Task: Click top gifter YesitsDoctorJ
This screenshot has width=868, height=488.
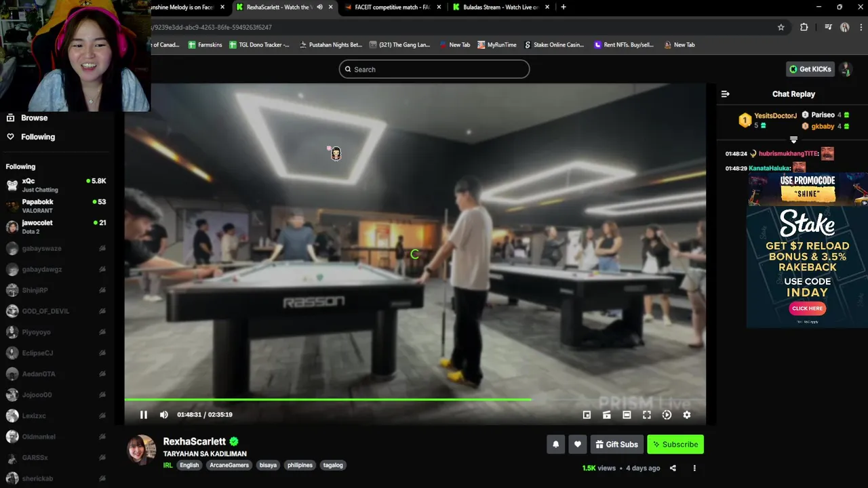Action: coord(775,116)
